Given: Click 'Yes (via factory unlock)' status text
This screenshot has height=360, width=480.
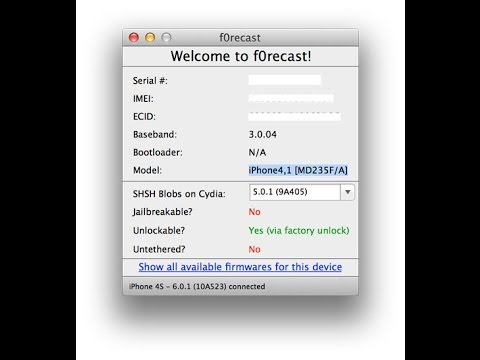Looking at the screenshot, I should (299, 231).
